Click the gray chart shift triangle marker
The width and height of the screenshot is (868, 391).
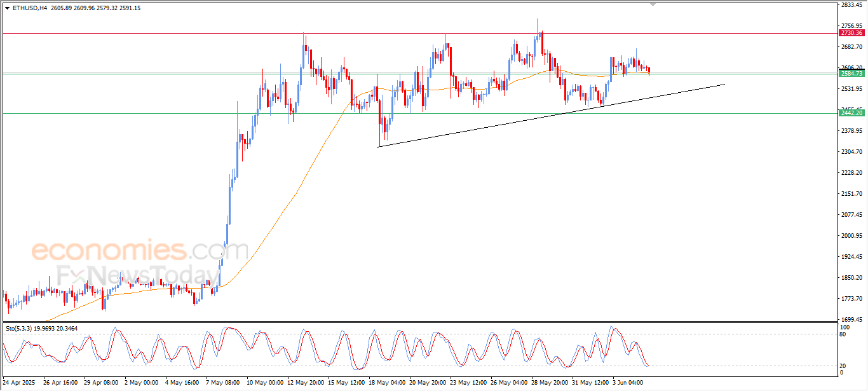(x=652, y=5)
